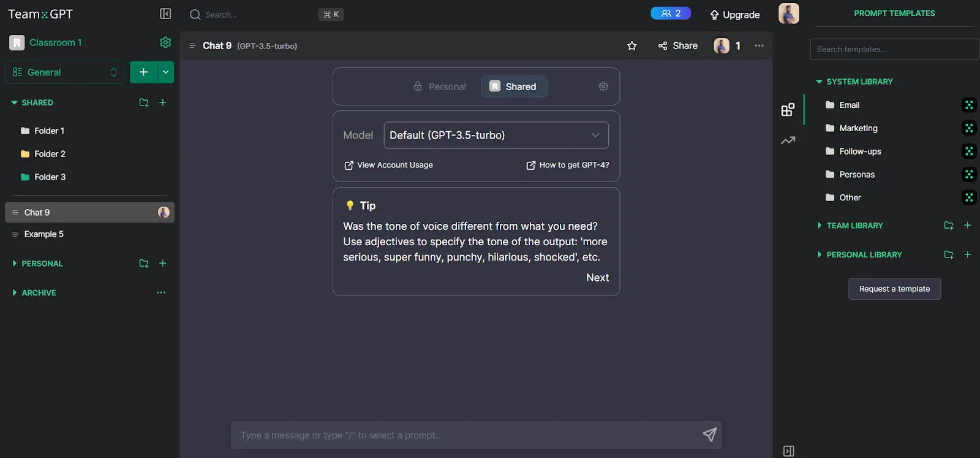The width and height of the screenshot is (980, 458).
Task: Collapse right panel icon at bottom
Action: pos(789,451)
